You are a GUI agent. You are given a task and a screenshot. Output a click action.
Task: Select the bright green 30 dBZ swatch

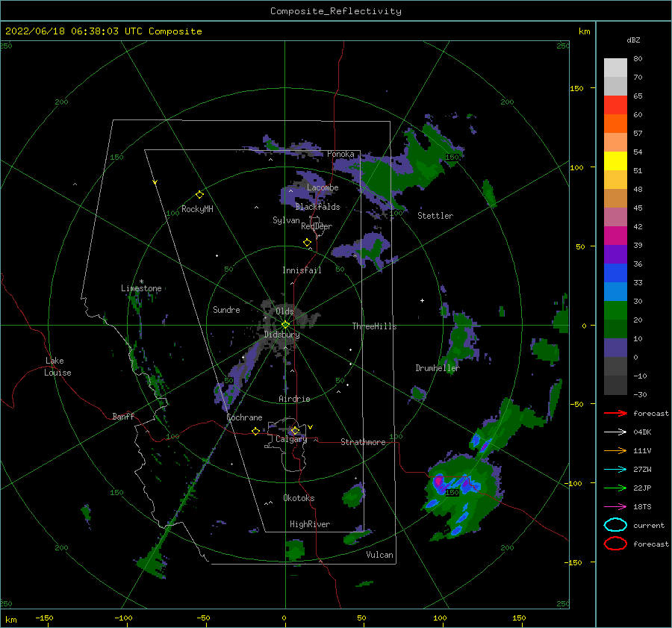pyautogui.click(x=615, y=310)
